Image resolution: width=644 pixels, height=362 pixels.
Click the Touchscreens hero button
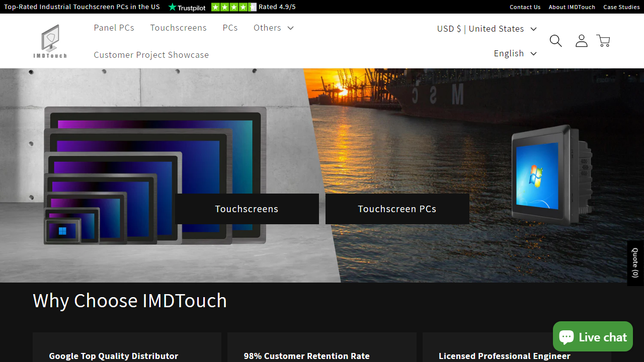[247, 209]
